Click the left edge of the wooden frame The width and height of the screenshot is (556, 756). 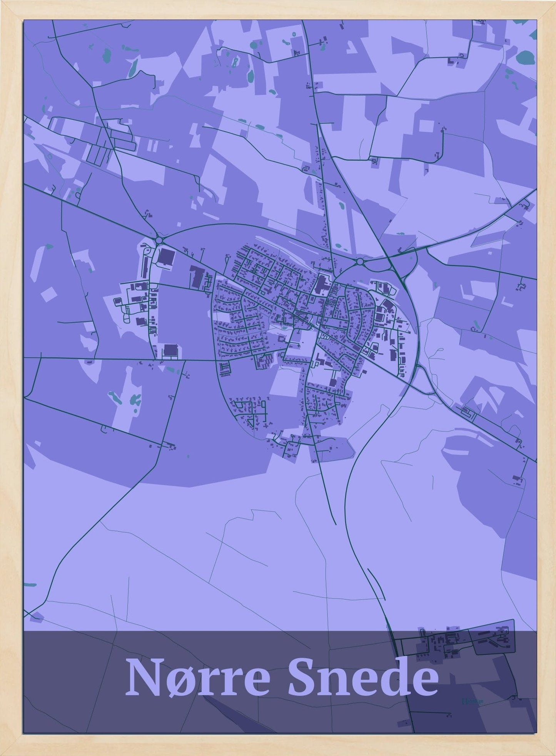click(11, 378)
